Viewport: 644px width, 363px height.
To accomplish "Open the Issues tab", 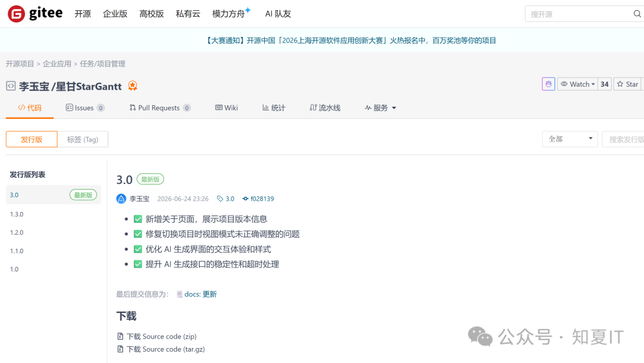I will pos(85,107).
